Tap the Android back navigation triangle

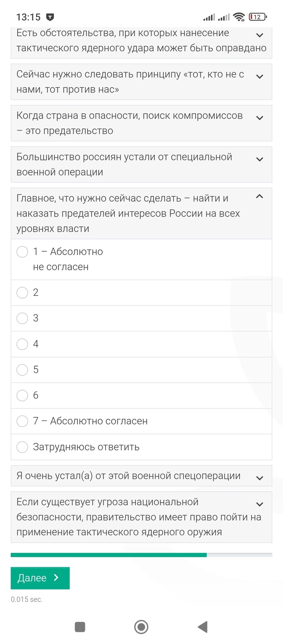click(x=203, y=627)
